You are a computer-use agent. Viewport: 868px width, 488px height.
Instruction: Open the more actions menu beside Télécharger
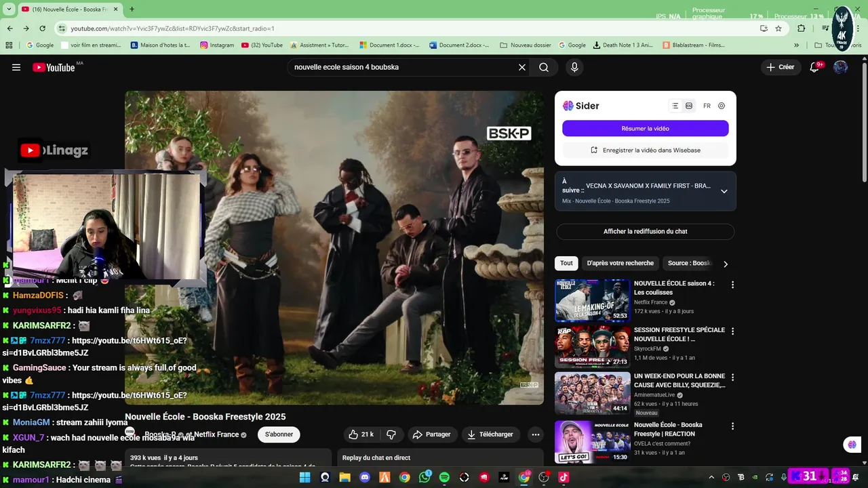pyautogui.click(x=536, y=434)
